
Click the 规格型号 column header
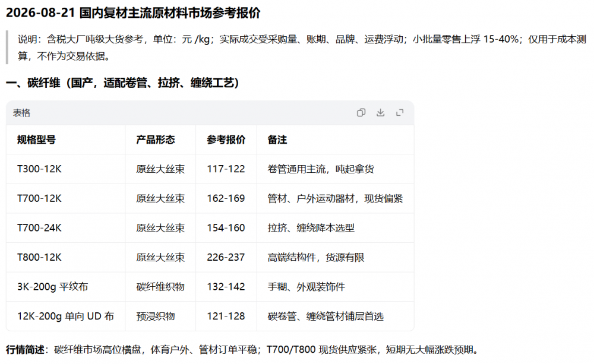tap(36, 140)
